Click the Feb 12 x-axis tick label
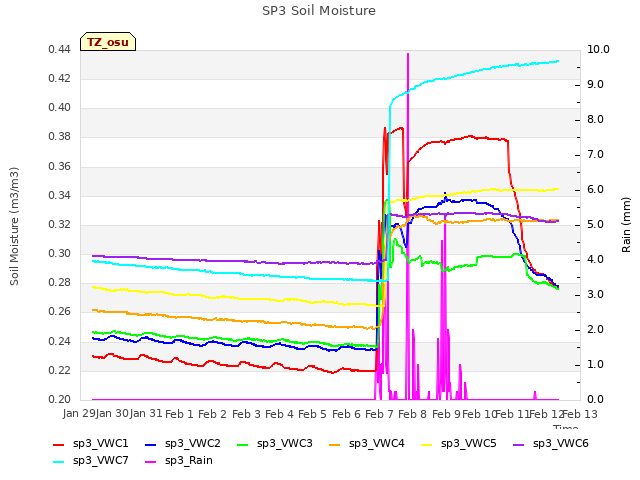 point(546,415)
